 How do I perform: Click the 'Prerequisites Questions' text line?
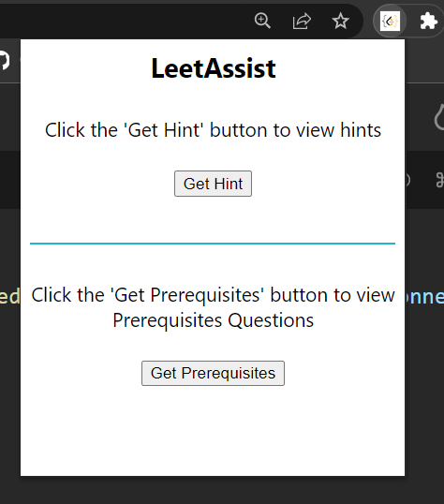[x=213, y=320]
